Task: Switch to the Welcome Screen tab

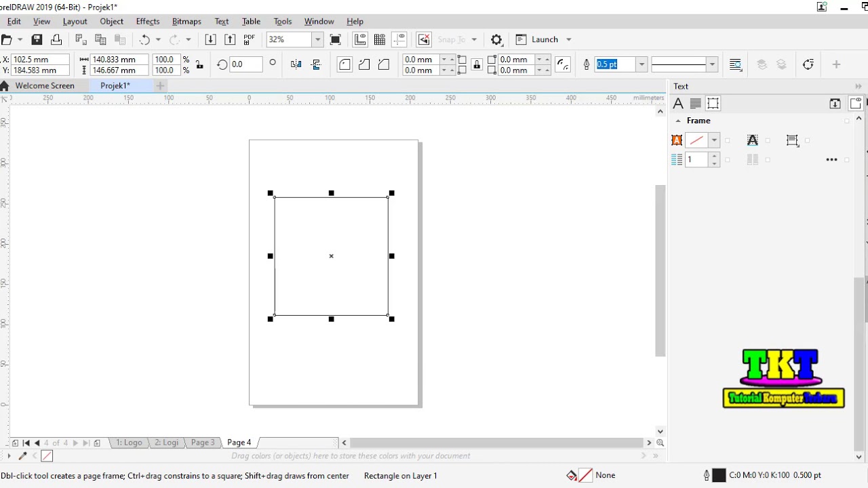Action: [x=45, y=85]
